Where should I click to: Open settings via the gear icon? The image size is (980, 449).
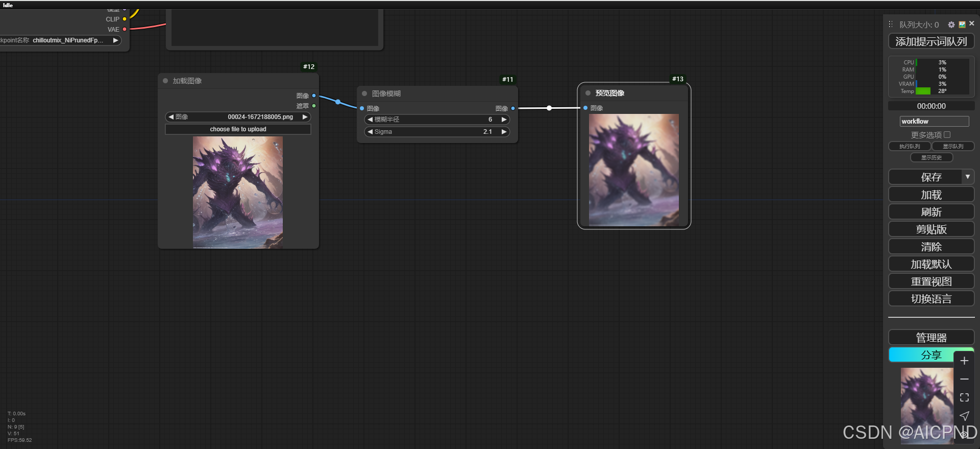pyautogui.click(x=951, y=25)
